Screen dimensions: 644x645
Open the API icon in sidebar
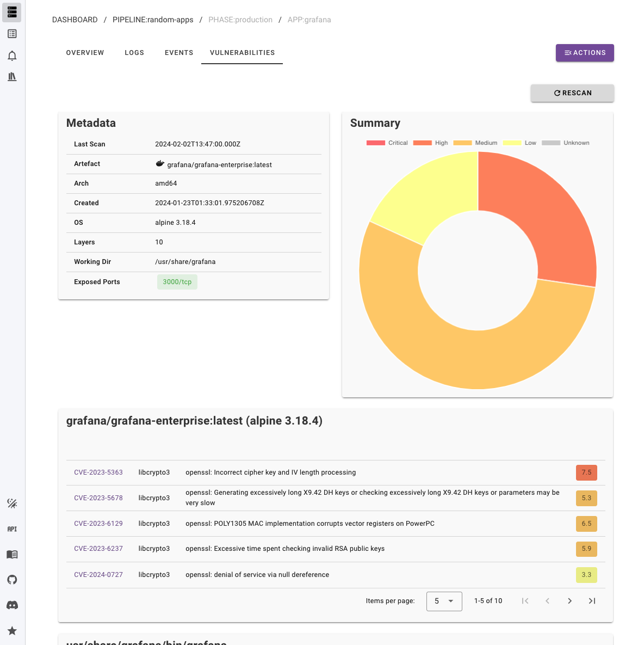pyautogui.click(x=12, y=529)
